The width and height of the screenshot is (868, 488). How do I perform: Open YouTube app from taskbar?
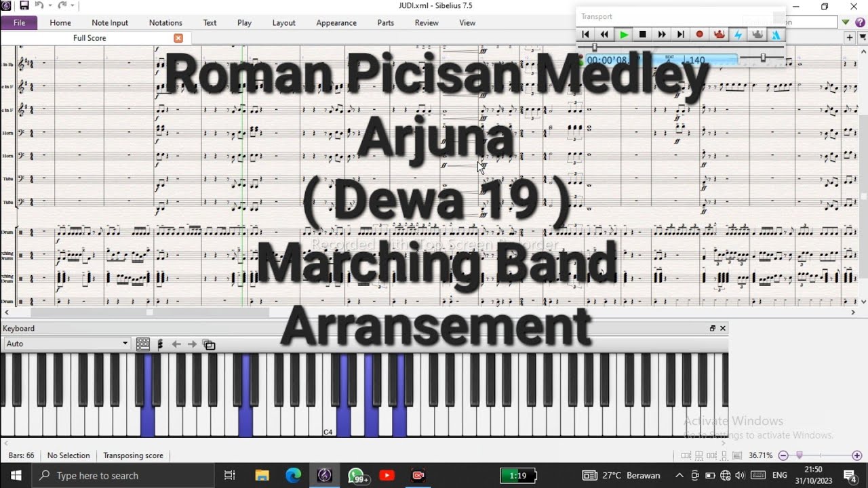click(x=387, y=475)
